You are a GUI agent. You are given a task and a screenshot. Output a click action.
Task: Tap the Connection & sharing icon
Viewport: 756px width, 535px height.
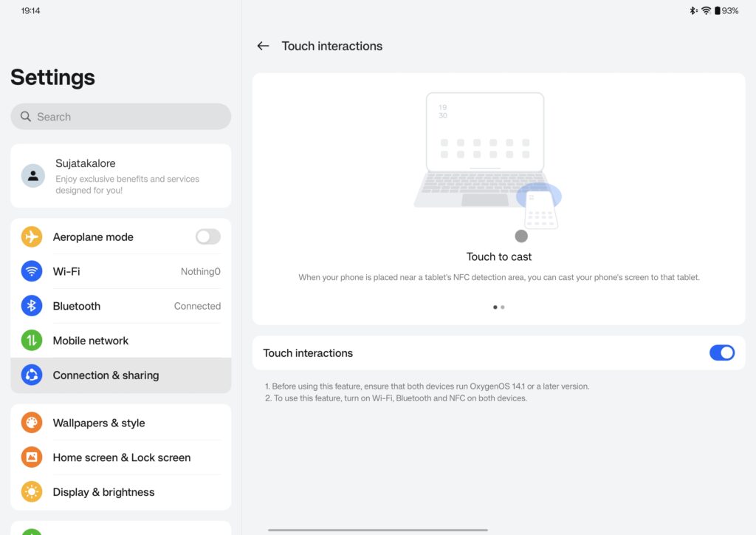click(x=32, y=375)
